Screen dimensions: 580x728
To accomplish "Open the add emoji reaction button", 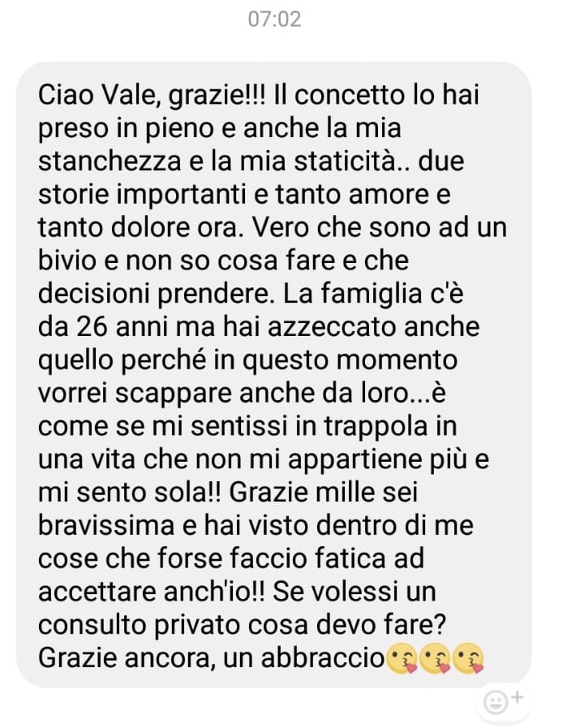I will coord(503,701).
